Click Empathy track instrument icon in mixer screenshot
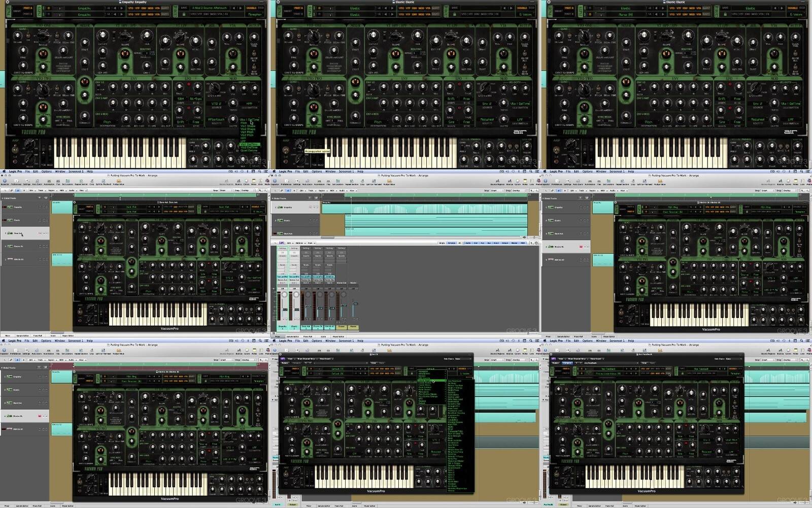This screenshot has height=508, width=812. [280, 207]
